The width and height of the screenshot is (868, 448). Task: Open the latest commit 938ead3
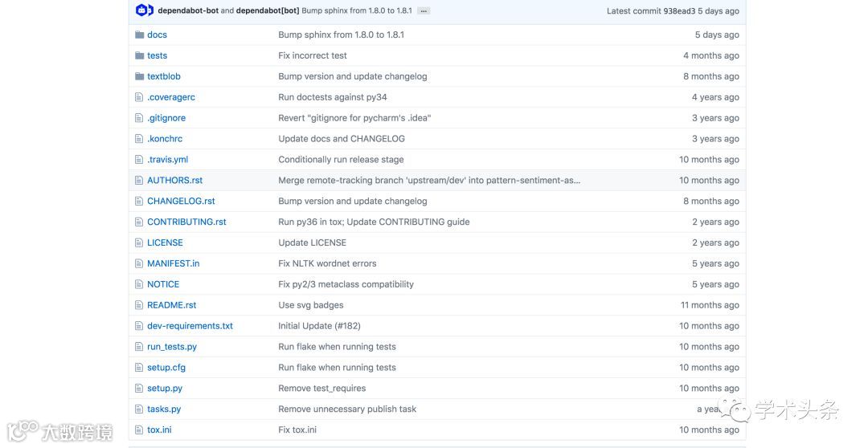tap(679, 10)
